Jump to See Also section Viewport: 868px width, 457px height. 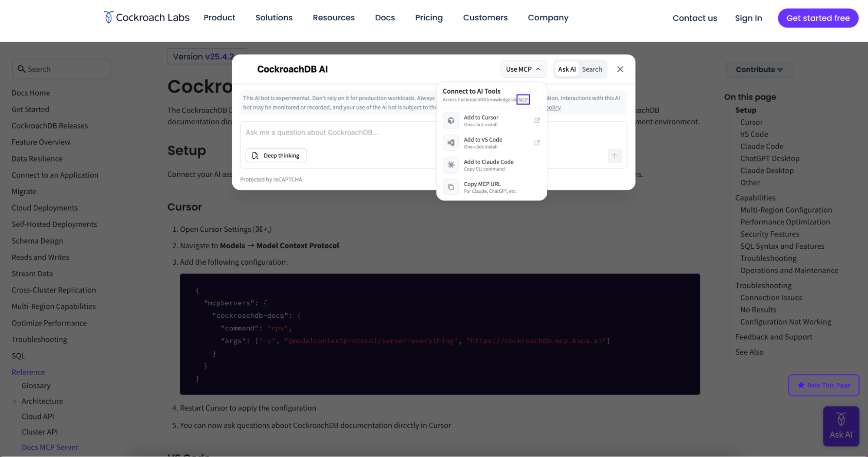pyautogui.click(x=749, y=352)
